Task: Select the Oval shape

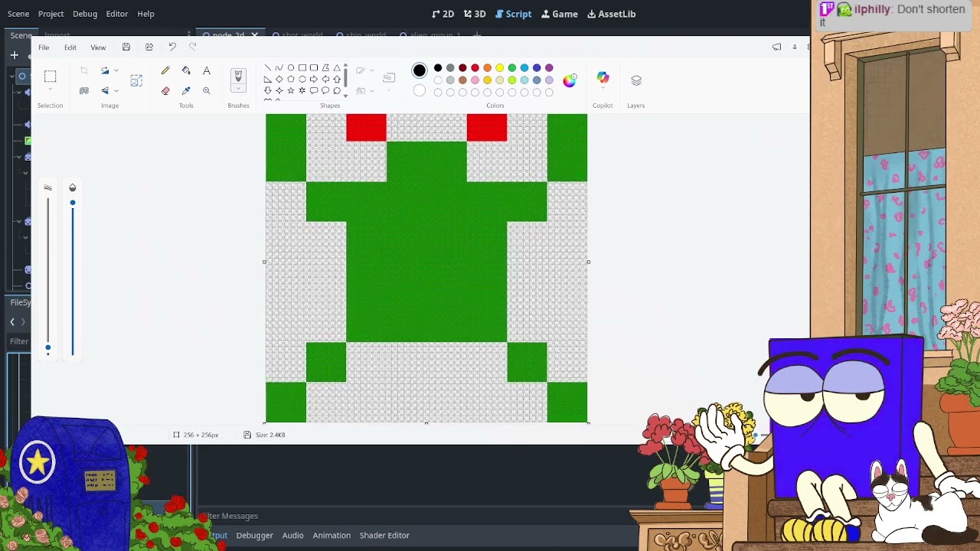Action: (x=291, y=67)
